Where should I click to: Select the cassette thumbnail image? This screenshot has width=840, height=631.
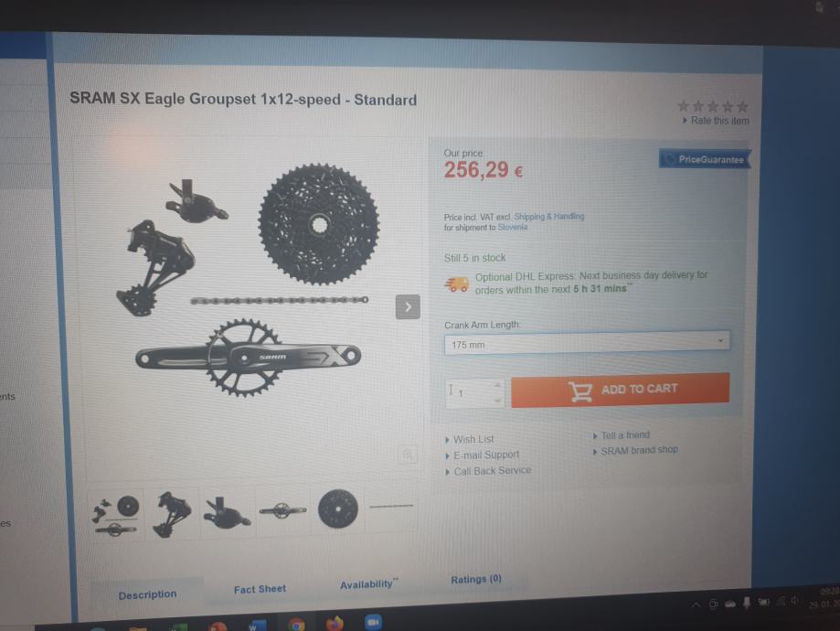[x=337, y=509]
